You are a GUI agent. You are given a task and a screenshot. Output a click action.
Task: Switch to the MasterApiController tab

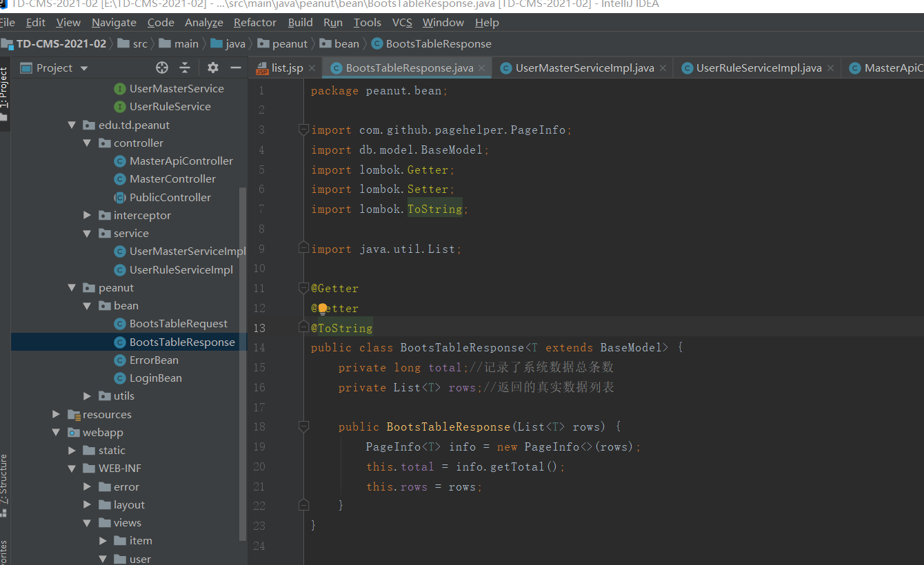click(x=886, y=68)
